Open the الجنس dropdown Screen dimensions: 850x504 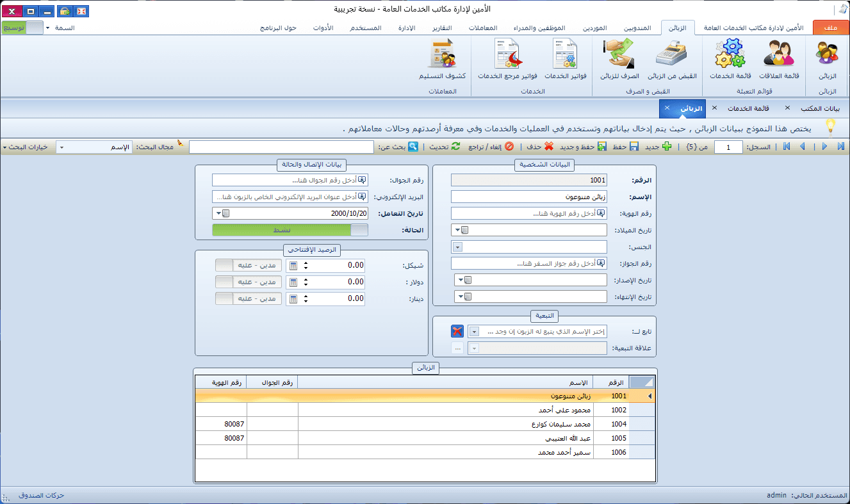coord(457,247)
